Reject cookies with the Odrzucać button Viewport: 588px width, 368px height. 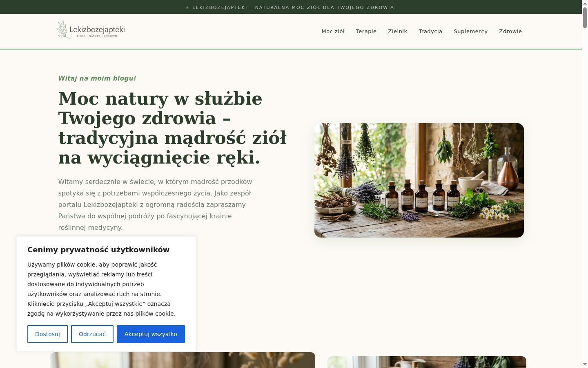click(x=92, y=334)
